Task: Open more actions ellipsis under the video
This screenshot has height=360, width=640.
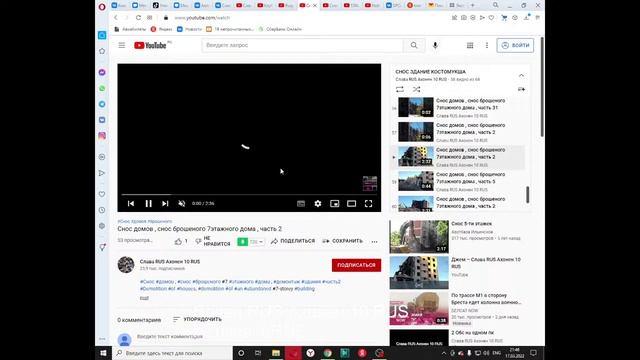Action: [374, 242]
